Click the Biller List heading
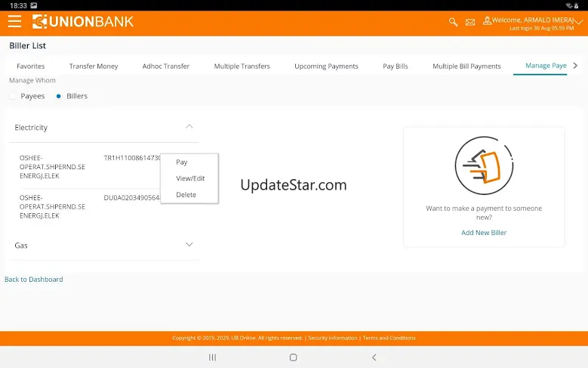 (x=28, y=46)
